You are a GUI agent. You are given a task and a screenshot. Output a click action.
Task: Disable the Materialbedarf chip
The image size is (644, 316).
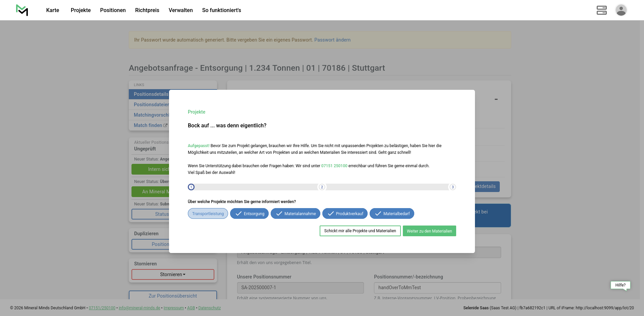392,214
